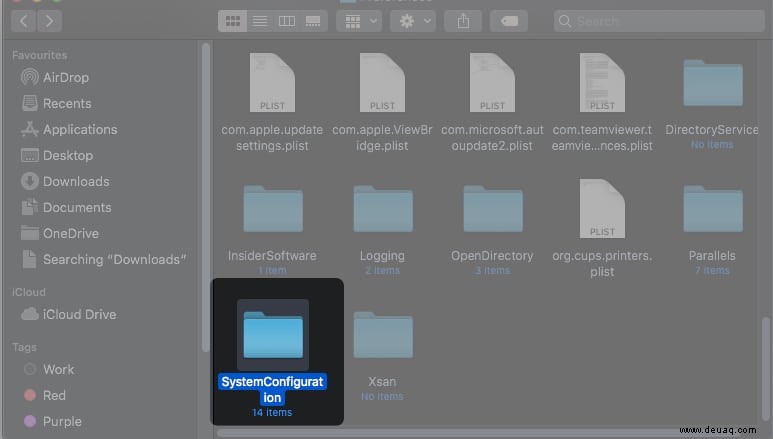The height and width of the screenshot is (439, 773).
Task: Click the Logging folder name
Action: [x=382, y=256]
